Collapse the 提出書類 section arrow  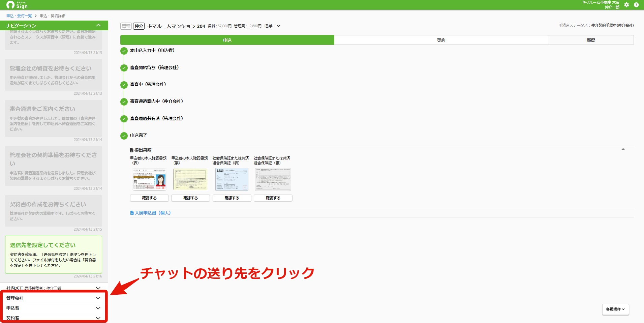tap(623, 149)
